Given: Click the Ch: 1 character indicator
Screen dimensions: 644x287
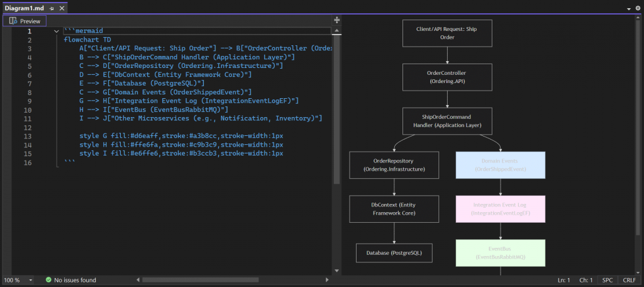Looking at the screenshot, I should click(586, 280).
